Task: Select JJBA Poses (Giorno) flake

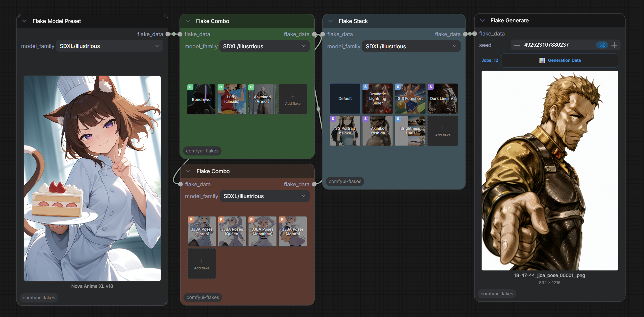Action: pos(202,232)
